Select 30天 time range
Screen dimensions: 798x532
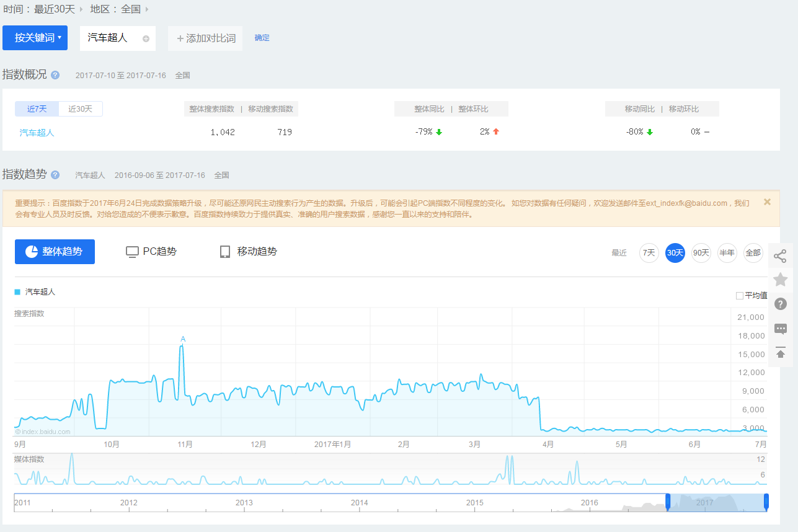pyautogui.click(x=675, y=253)
